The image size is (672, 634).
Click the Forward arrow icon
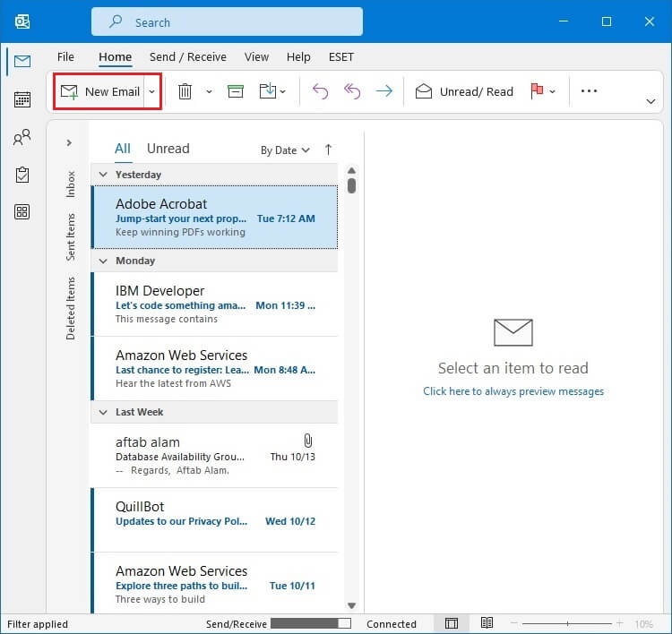[x=384, y=91]
